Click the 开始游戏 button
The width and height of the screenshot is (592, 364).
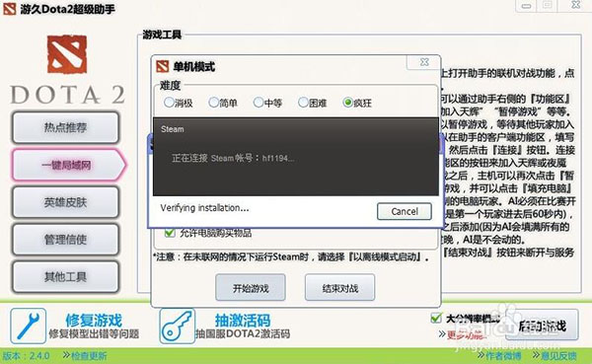251,288
